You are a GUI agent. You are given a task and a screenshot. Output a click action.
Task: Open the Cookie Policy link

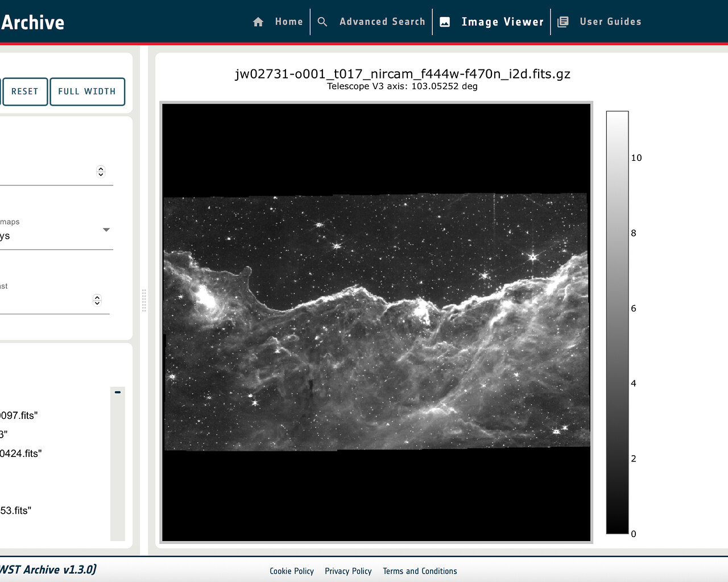coord(292,571)
